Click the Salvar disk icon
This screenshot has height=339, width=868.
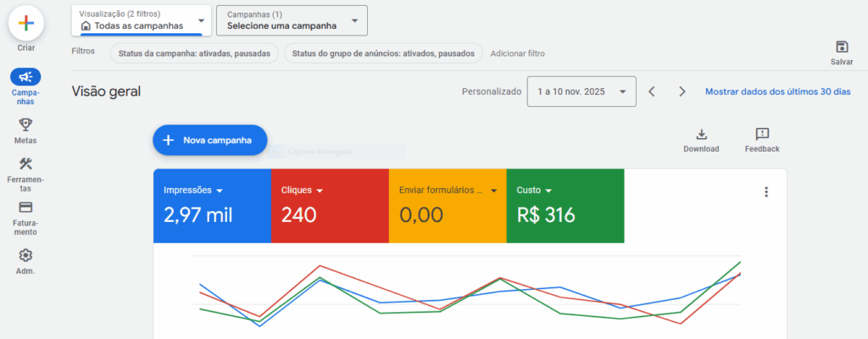(x=841, y=47)
